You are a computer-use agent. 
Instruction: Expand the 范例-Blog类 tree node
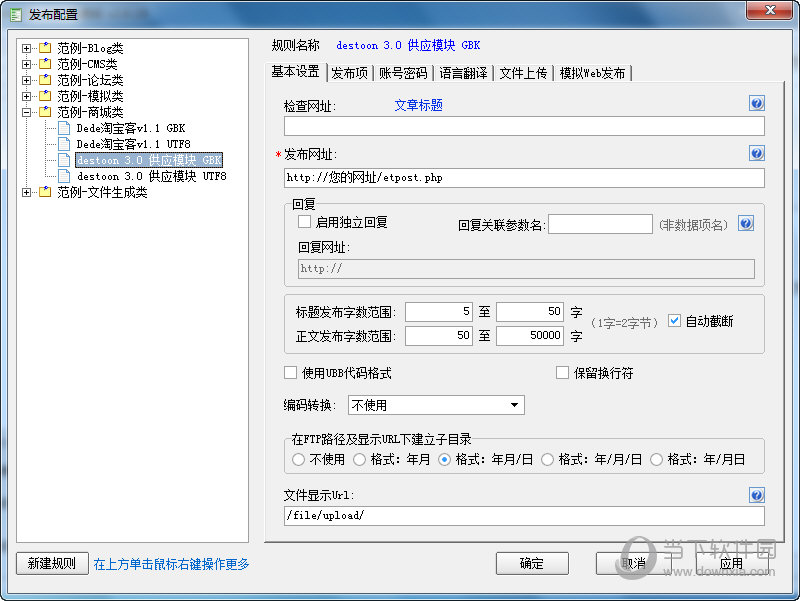coord(27,48)
